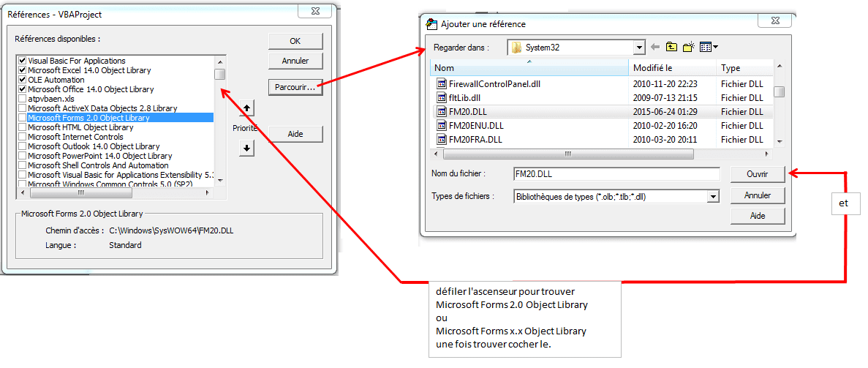
Task: Go up one folder level icon
Action: (x=671, y=47)
